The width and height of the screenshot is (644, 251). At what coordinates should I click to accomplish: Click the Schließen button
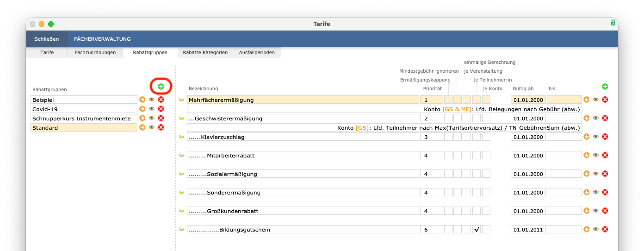(47, 39)
